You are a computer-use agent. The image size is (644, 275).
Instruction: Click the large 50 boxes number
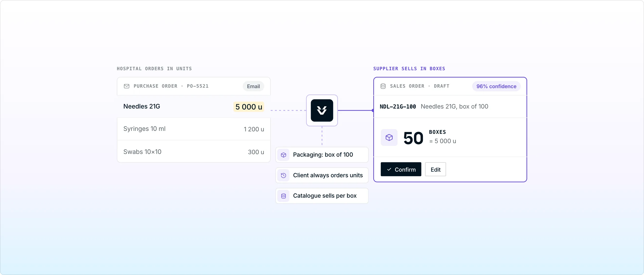click(413, 138)
